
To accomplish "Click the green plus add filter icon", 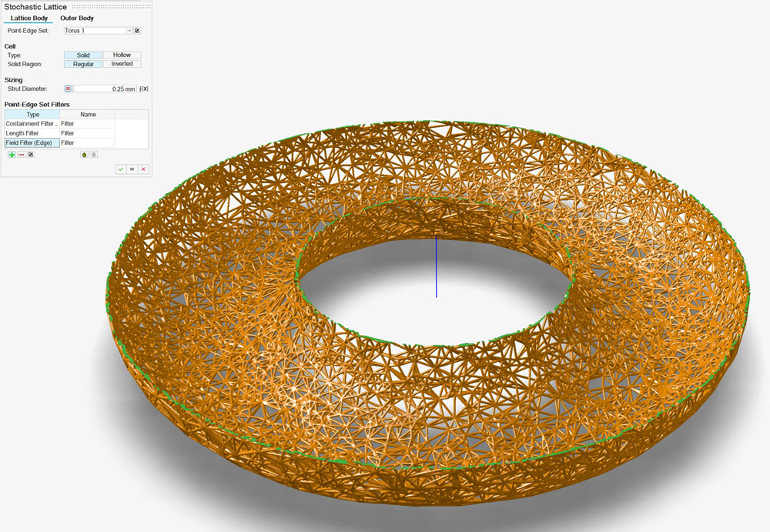I will pyautogui.click(x=12, y=155).
